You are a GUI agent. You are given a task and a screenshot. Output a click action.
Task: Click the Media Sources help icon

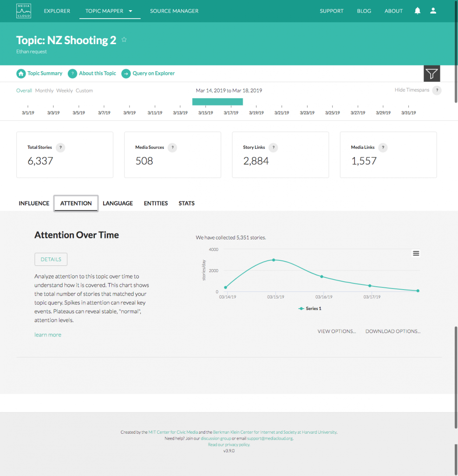pos(172,147)
